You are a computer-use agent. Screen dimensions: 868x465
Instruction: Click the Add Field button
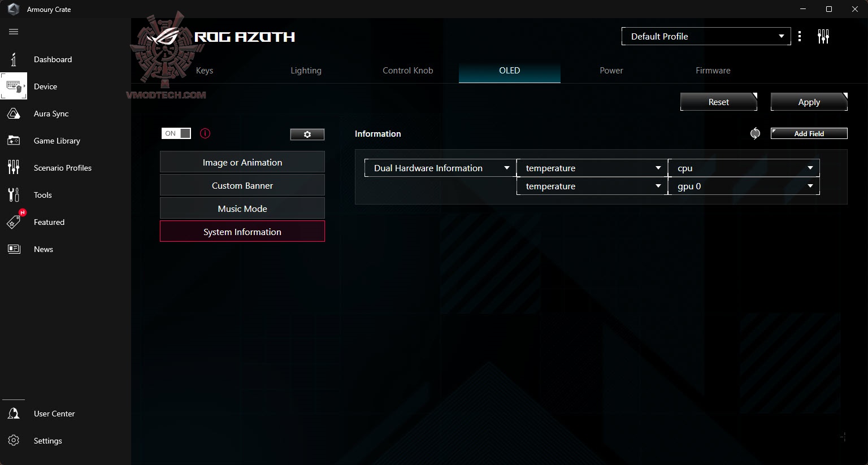tap(809, 133)
